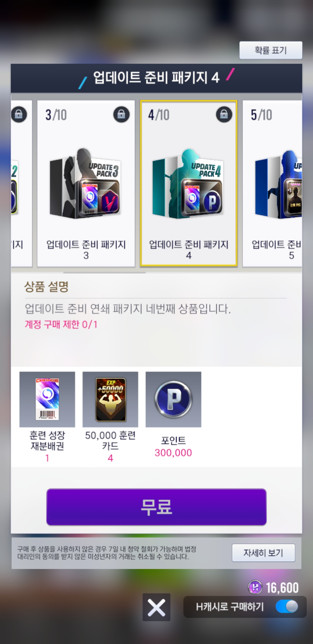Open 자세히 보기 refund details
This screenshot has height=644, width=313.
263,553
